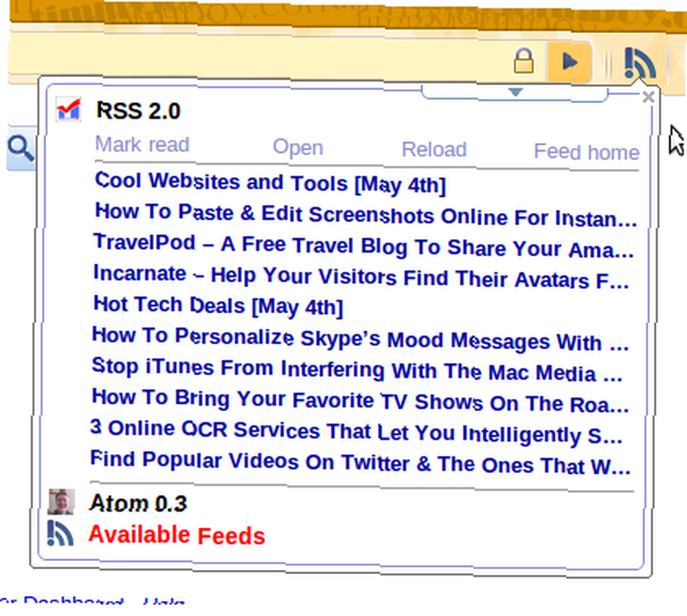Click Mark read
The height and width of the screenshot is (616, 687).
click(142, 144)
